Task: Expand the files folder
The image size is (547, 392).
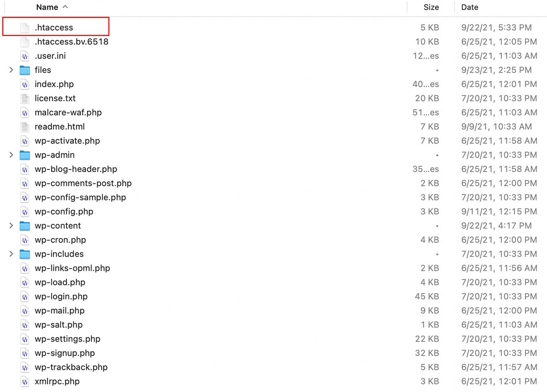Action: (x=11, y=70)
